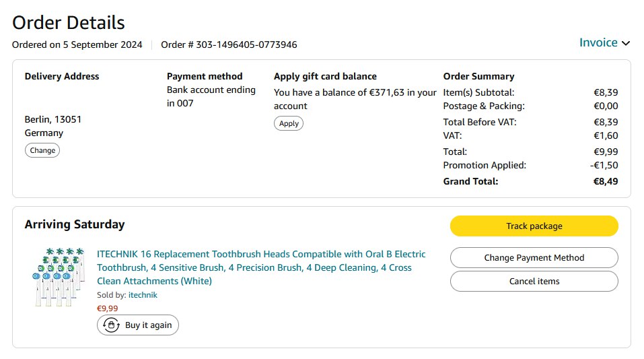Click the Arriving Saturday heading
Viewport: 644px width, 359px height.
click(x=75, y=224)
